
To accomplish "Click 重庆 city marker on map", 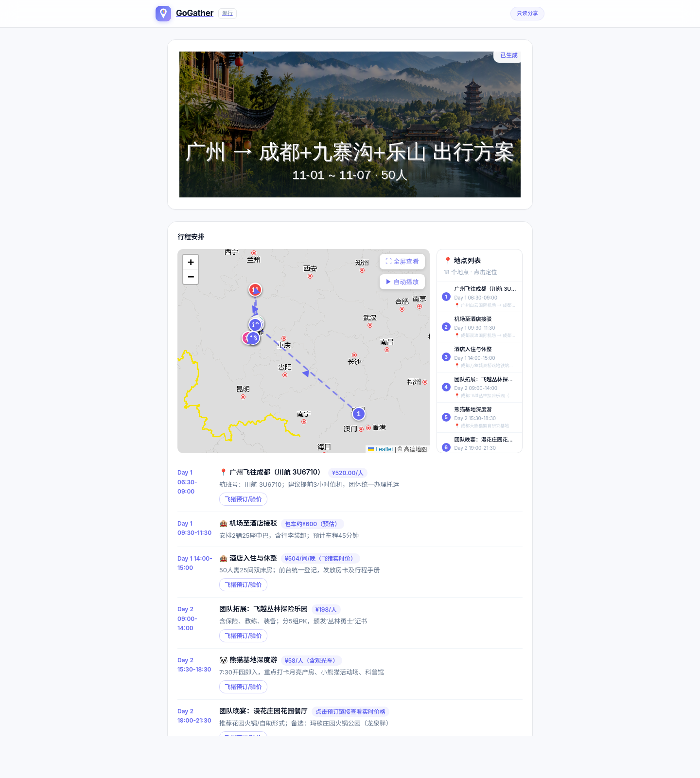I will point(284,338).
